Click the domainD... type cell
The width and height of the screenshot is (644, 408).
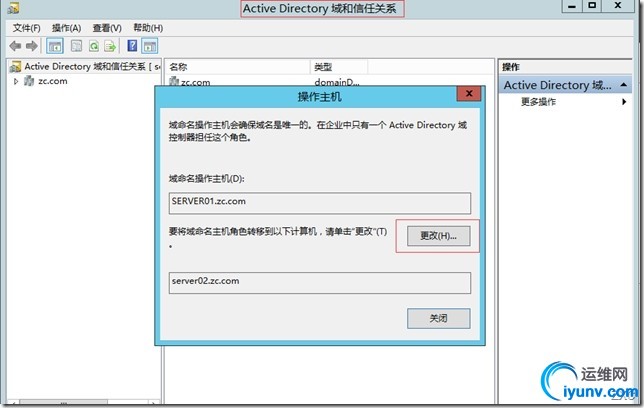[337, 82]
